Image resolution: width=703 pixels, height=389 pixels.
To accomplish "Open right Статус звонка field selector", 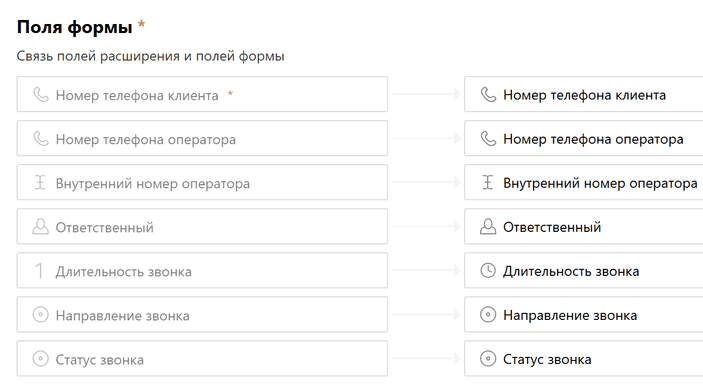I will click(583, 359).
